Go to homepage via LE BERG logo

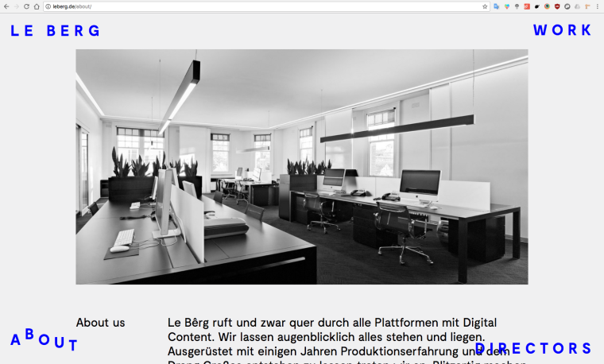pos(56,31)
